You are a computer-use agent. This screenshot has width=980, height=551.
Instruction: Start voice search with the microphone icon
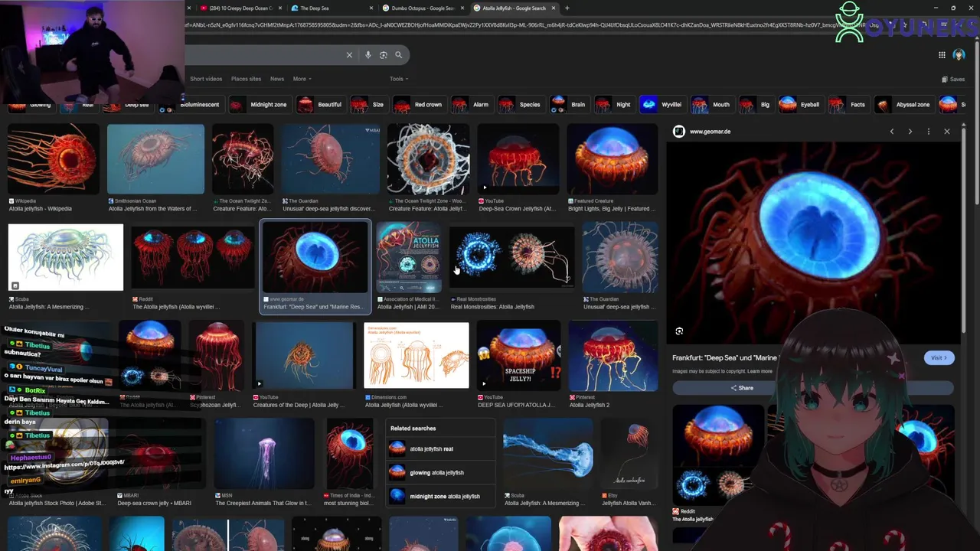point(368,55)
